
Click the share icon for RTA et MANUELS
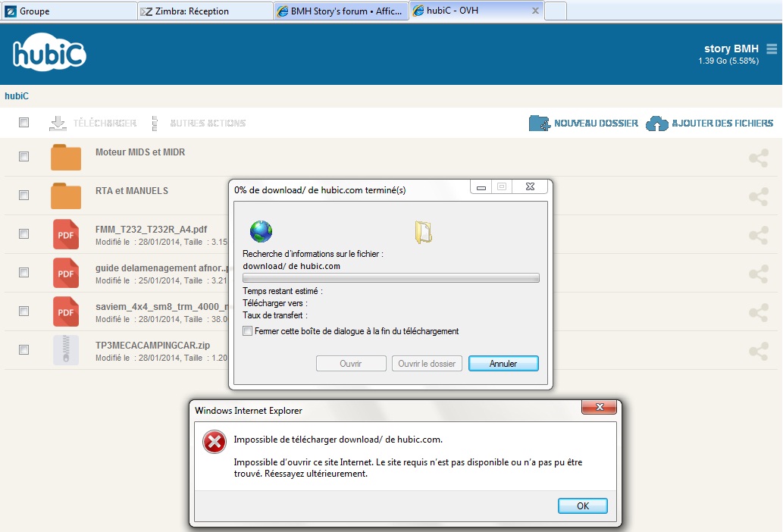click(x=758, y=197)
